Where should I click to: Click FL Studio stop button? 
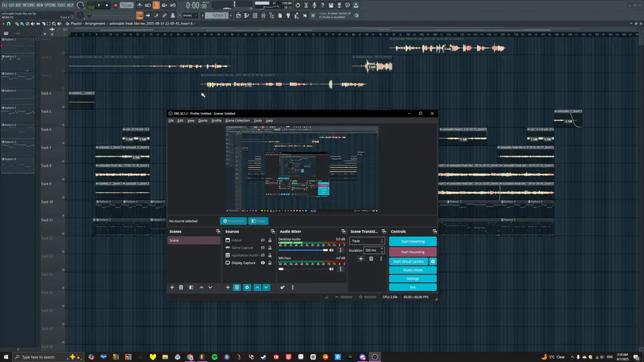(x=107, y=5)
